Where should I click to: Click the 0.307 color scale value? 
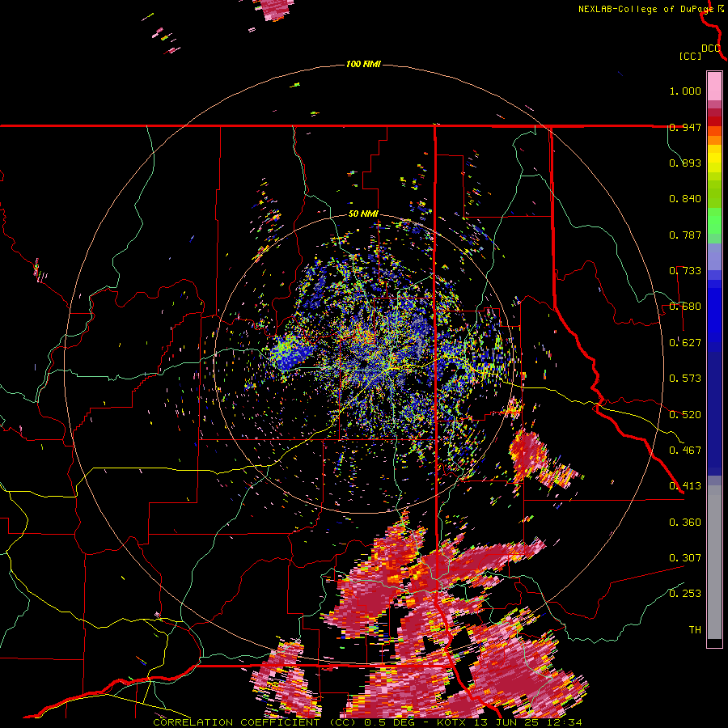[685, 558]
